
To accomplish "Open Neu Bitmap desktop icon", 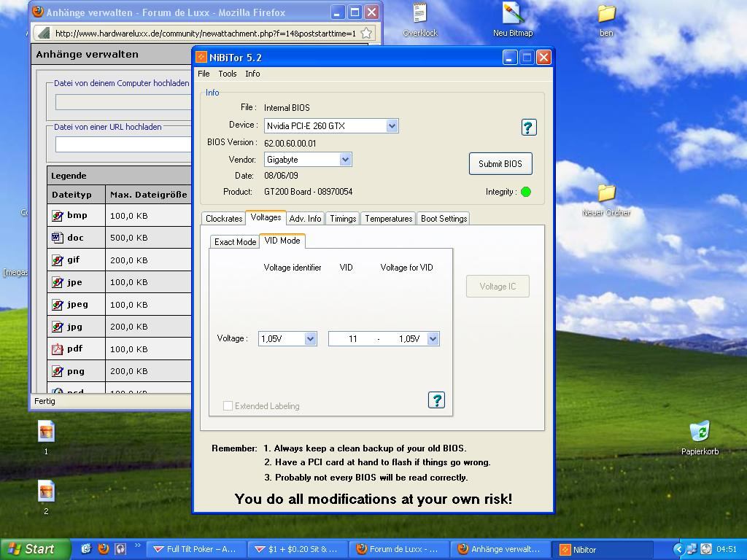I will pos(513,20).
